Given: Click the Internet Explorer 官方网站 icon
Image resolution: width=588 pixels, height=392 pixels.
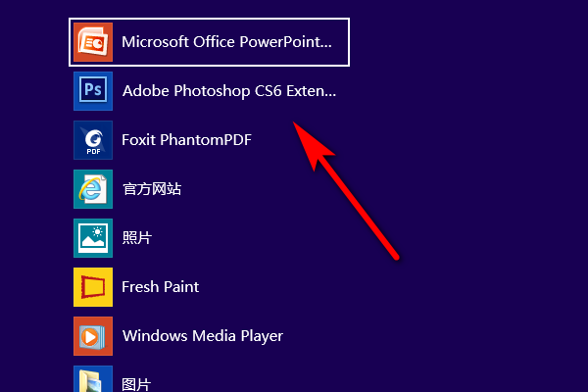Looking at the screenshot, I should [x=93, y=189].
